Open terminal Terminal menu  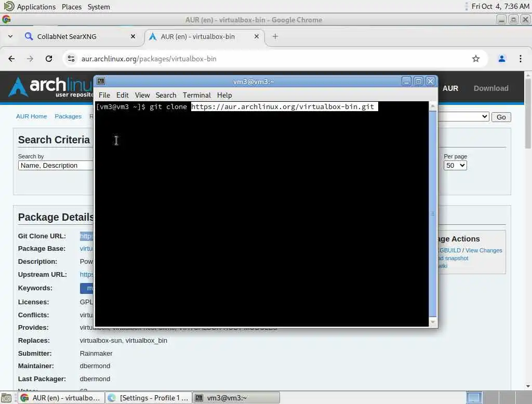[197, 95]
